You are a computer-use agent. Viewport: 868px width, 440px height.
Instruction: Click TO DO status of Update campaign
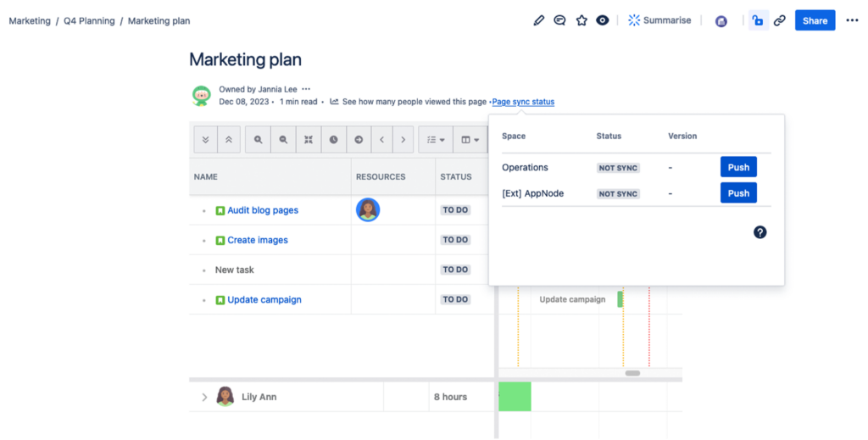tap(455, 300)
